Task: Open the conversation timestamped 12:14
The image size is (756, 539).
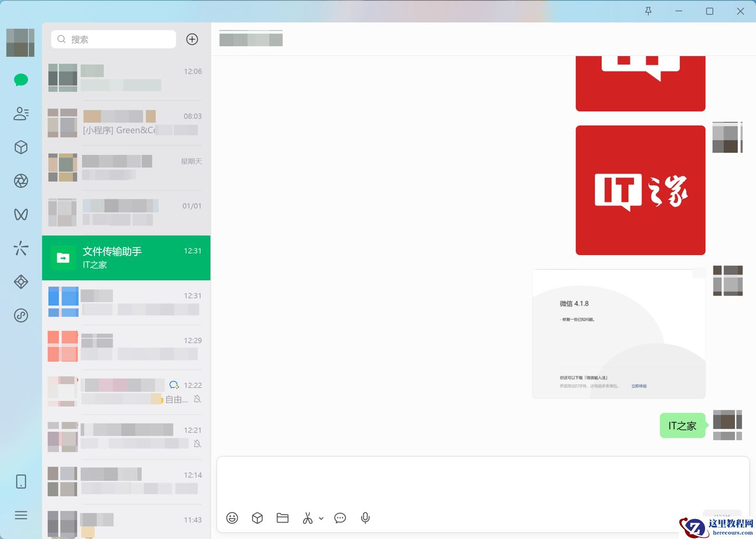Action: [x=127, y=482]
